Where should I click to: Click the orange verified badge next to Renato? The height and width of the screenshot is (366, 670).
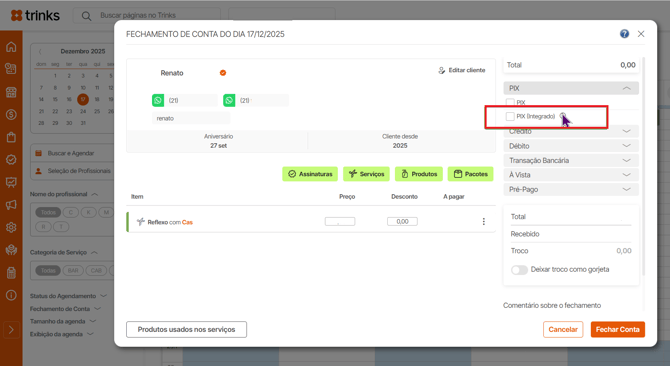(x=223, y=73)
